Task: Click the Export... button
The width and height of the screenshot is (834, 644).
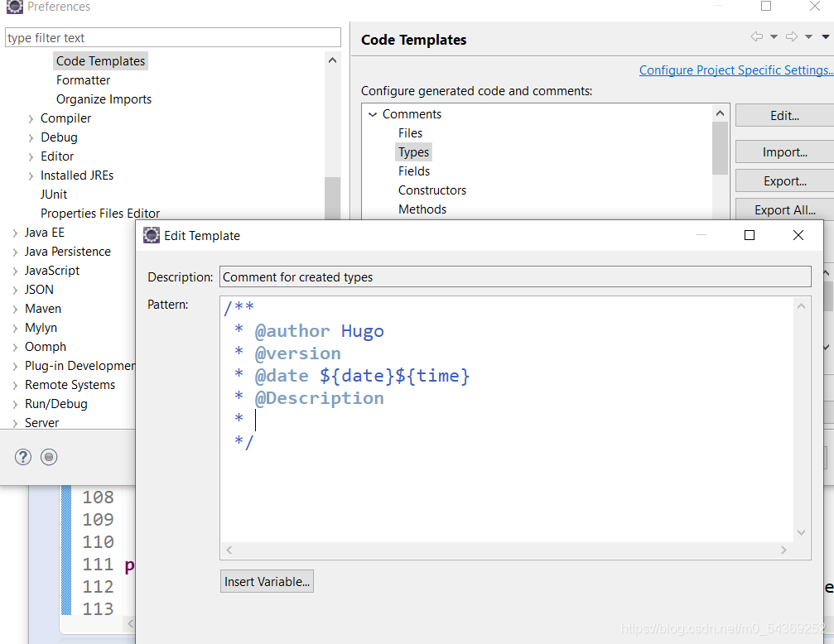Action: point(784,180)
